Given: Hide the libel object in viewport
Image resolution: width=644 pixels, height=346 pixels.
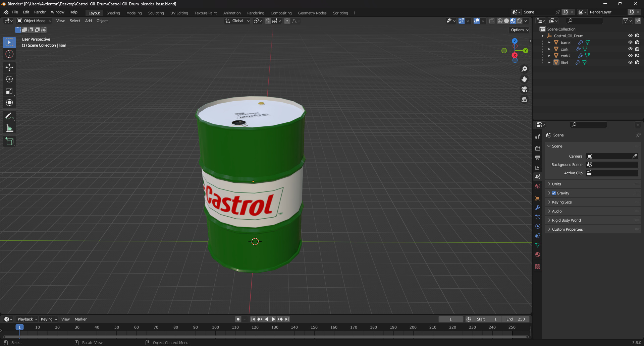Looking at the screenshot, I should click(x=630, y=62).
